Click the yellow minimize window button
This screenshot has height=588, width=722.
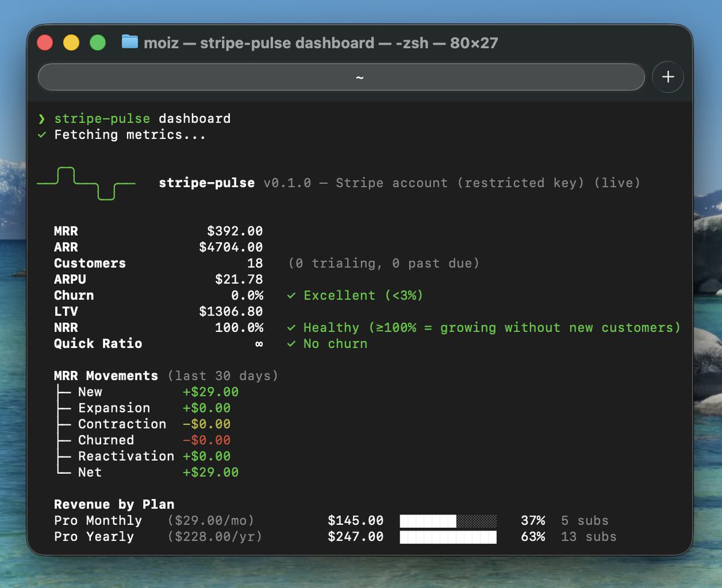click(71, 43)
